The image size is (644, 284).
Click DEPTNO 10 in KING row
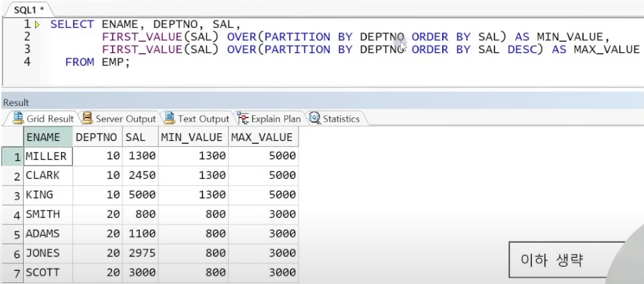[x=97, y=195]
